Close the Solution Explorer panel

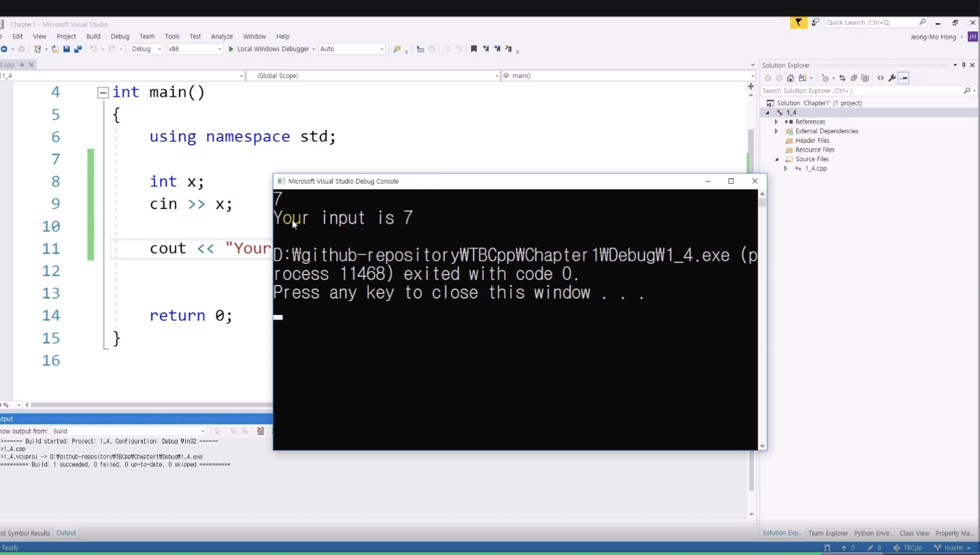coord(973,65)
